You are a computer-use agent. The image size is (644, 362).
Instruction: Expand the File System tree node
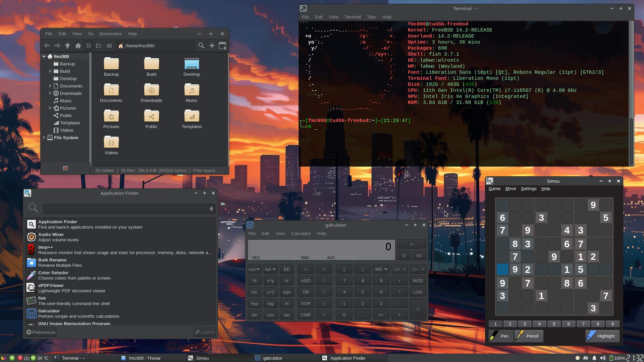pos(44,137)
